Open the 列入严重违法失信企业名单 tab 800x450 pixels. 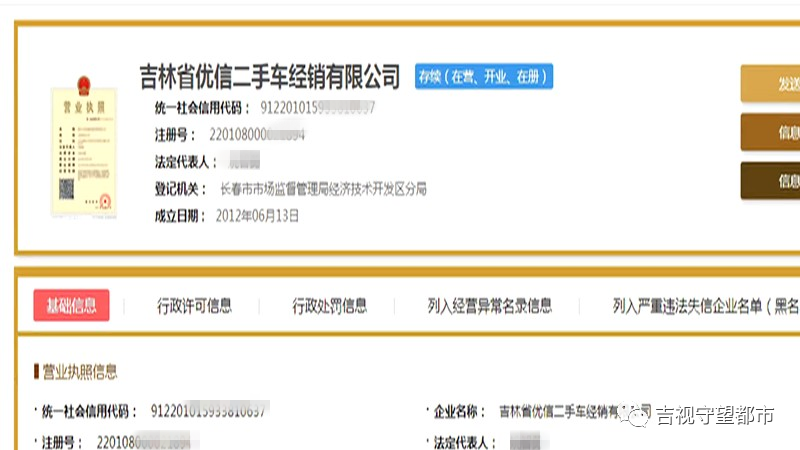coord(706,306)
